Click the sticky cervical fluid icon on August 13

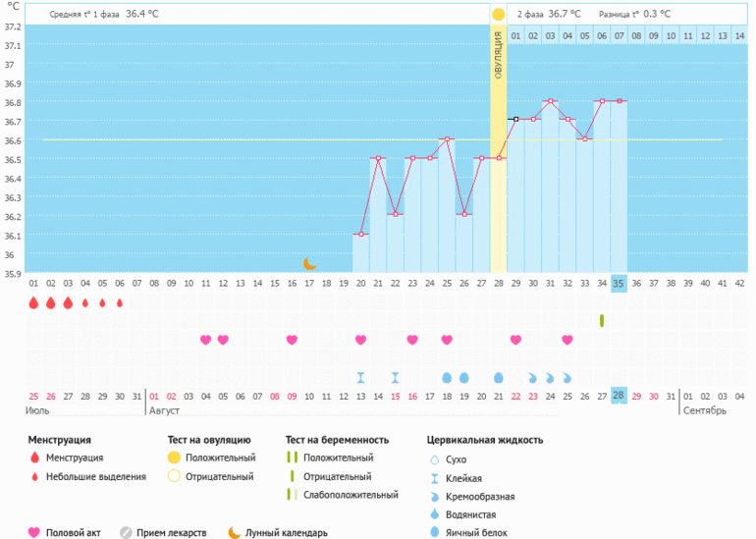click(x=360, y=377)
